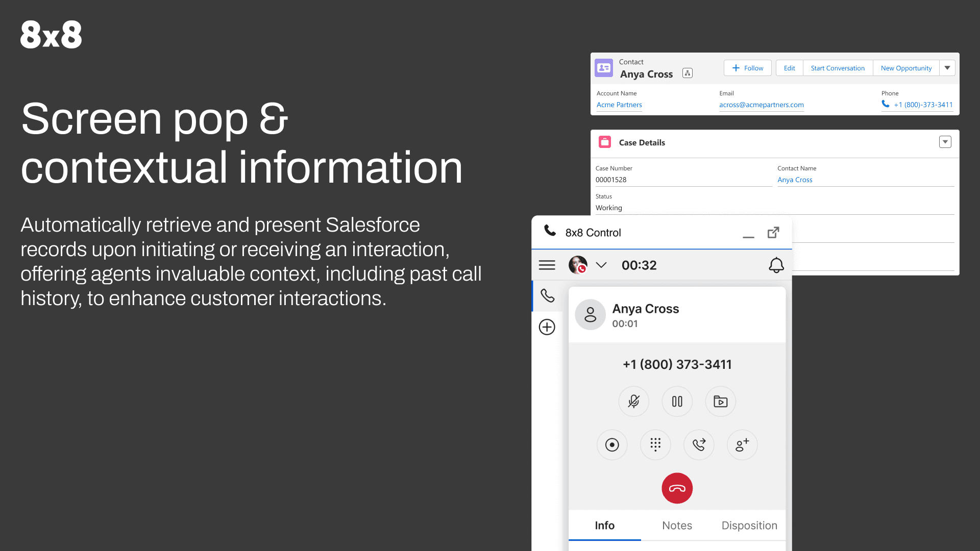End the call with the red hang-up button
980x551 pixels.
[x=677, y=488]
